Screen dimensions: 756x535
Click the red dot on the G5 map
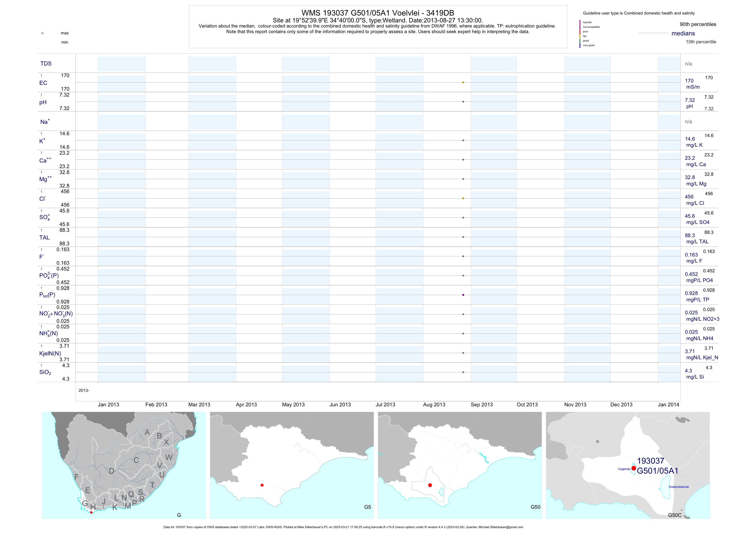click(x=262, y=485)
